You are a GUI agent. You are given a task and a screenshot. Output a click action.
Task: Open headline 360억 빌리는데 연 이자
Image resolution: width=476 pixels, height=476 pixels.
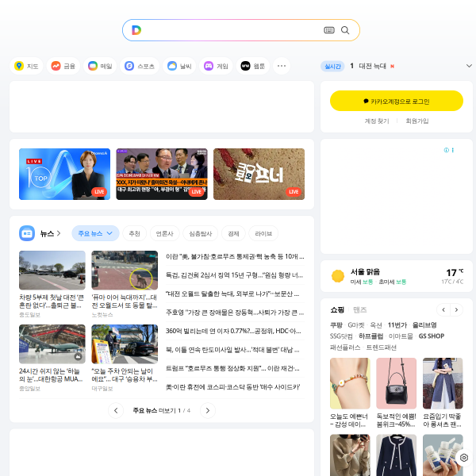[x=233, y=331]
